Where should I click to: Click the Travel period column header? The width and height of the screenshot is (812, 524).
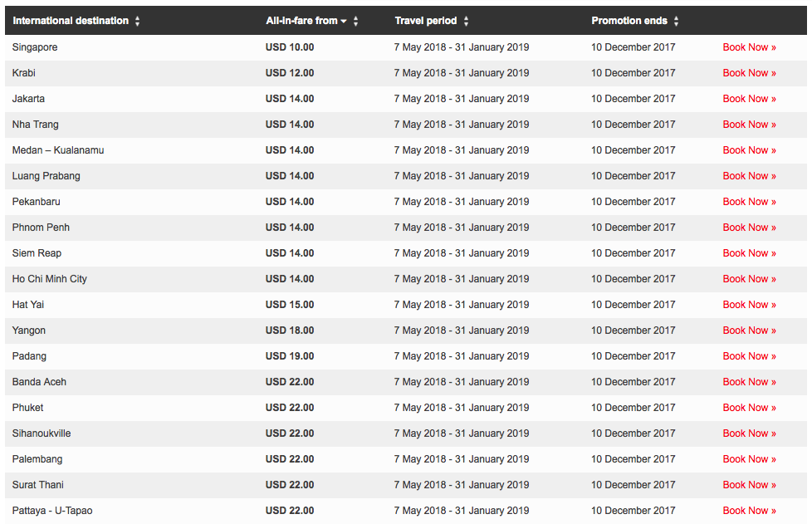coord(426,21)
